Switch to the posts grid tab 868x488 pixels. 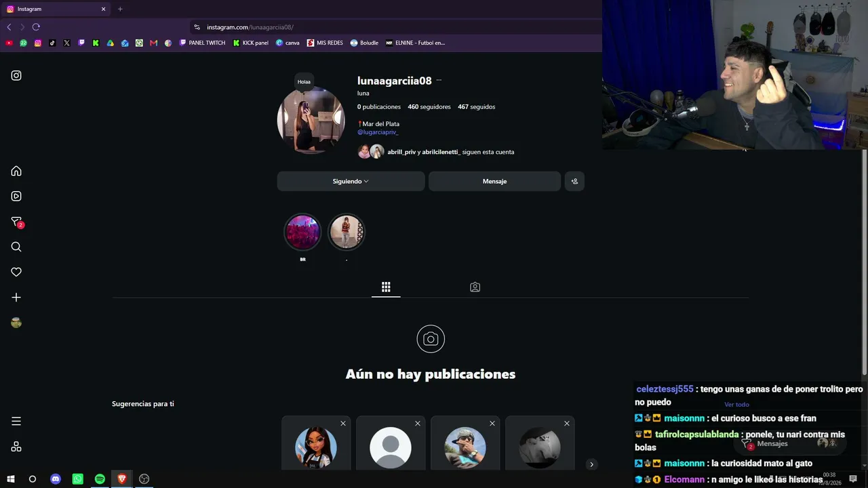pyautogui.click(x=386, y=287)
